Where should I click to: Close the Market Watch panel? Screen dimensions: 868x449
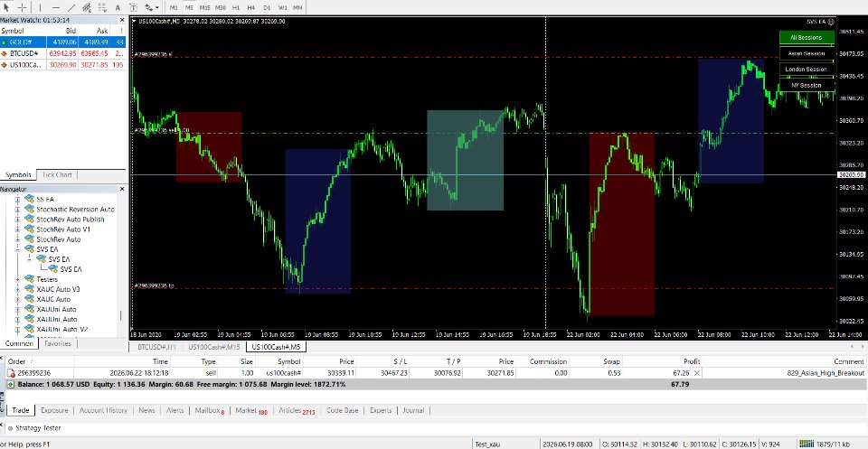(x=122, y=20)
